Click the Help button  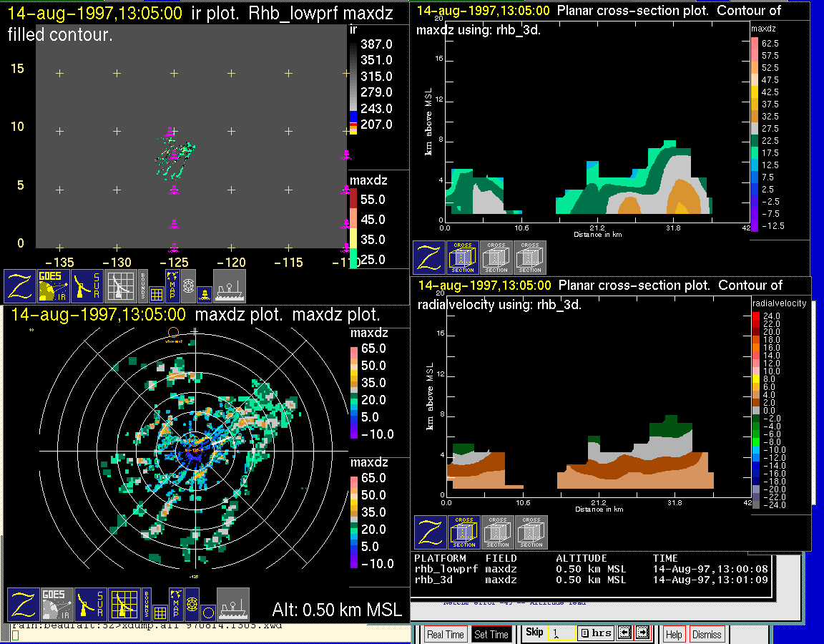(674, 634)
